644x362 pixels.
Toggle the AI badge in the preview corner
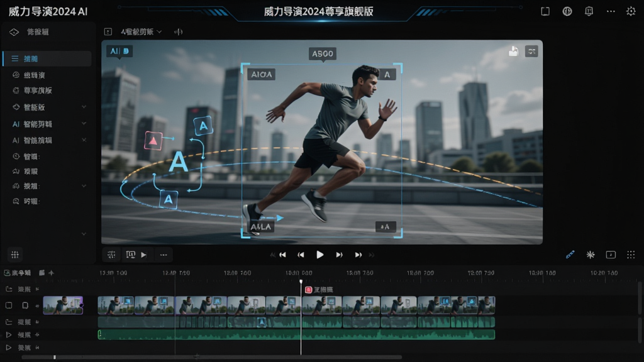[x=119, y=52]
